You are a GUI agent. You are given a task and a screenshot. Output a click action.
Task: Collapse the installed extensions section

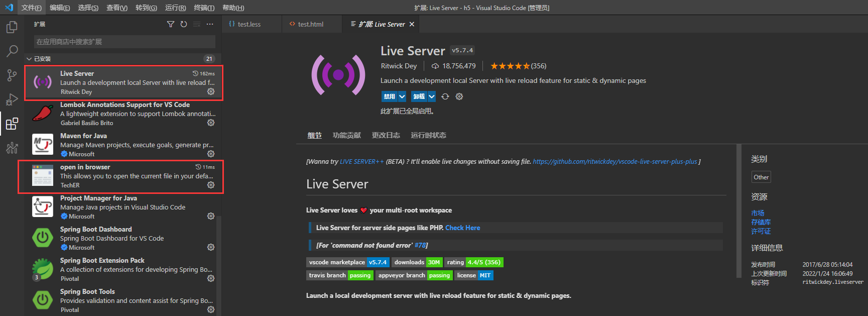click(29, 59)
